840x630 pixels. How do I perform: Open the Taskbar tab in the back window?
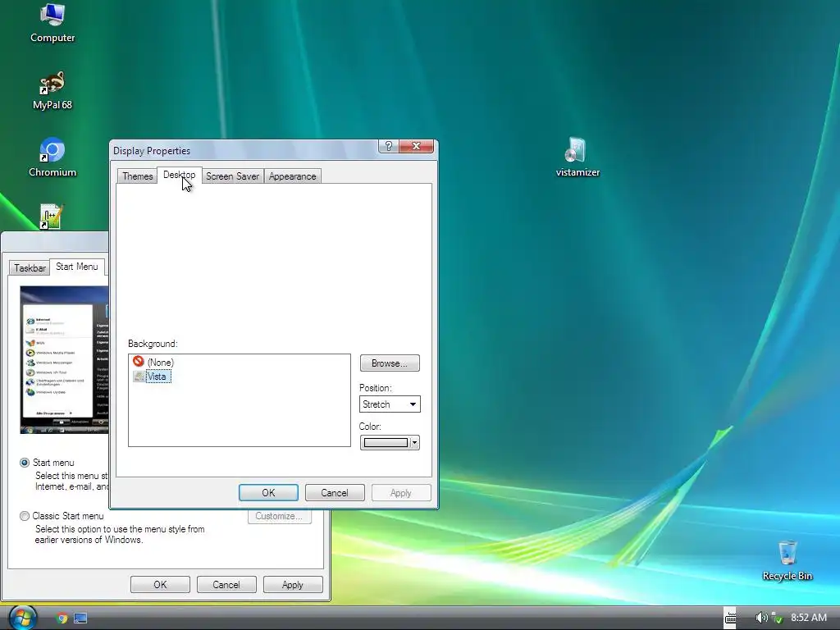point(30,268)
